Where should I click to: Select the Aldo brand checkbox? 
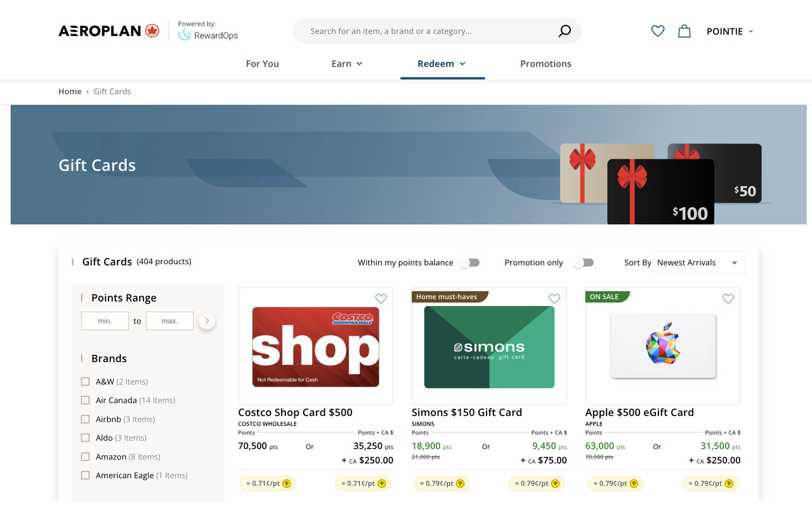[x=85, y=438]
